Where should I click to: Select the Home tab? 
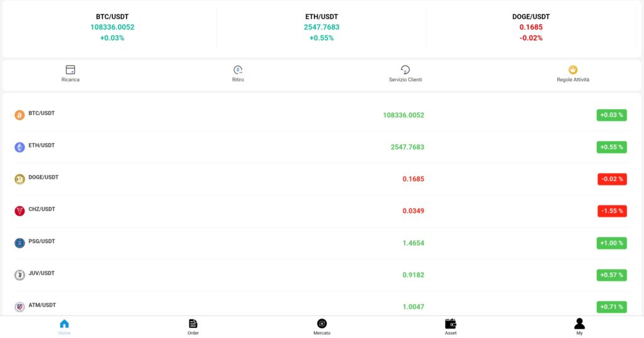tap(65, 327)
